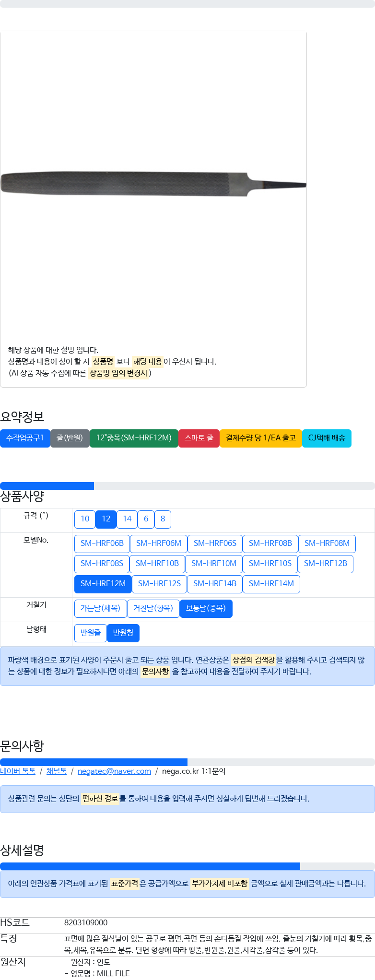Choose size option 8
Image resolution: width=375 pixels, height=980 pixels.
pyautogui.click(x=163, y=519)
